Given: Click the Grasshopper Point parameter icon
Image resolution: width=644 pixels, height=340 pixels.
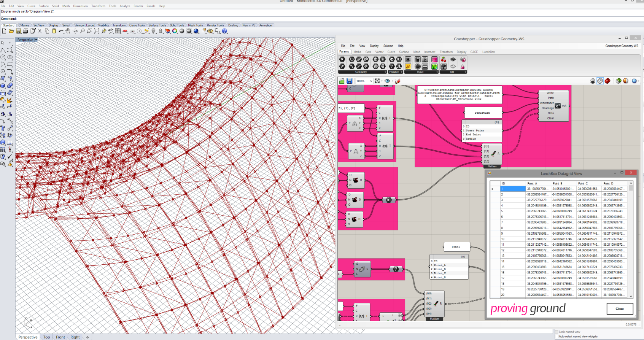Looking at the screenshot, I should (x=342, y=59).
